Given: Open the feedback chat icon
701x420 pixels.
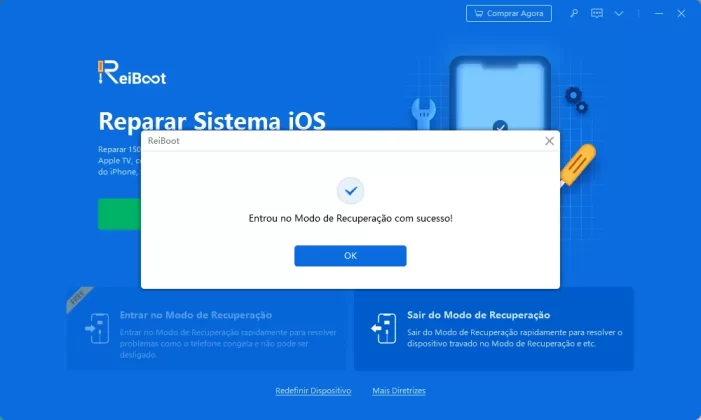Looking at the screenshot, I should (x=597, y=13).
